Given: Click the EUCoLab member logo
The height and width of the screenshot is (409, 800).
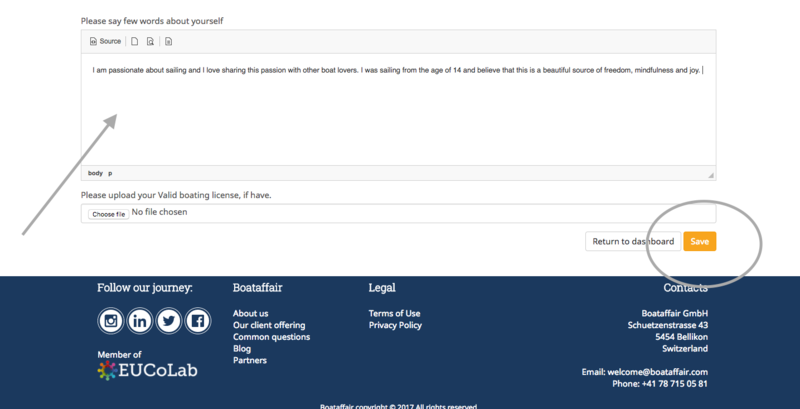Looking at the screenshot, I should (x=147, y=371).
